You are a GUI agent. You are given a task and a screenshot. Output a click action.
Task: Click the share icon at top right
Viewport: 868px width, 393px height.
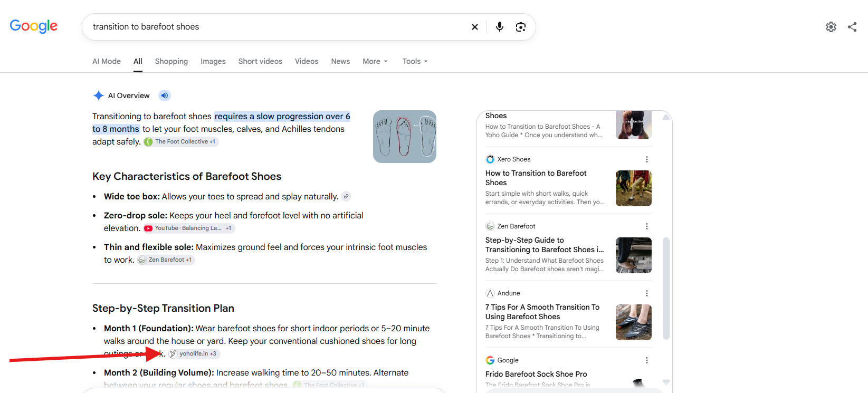coord(852,27)
